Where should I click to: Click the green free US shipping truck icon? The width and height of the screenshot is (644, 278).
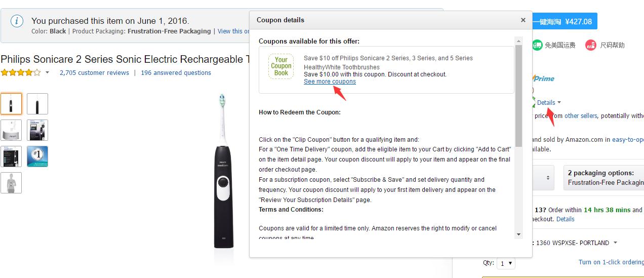[x=537, y=45]
